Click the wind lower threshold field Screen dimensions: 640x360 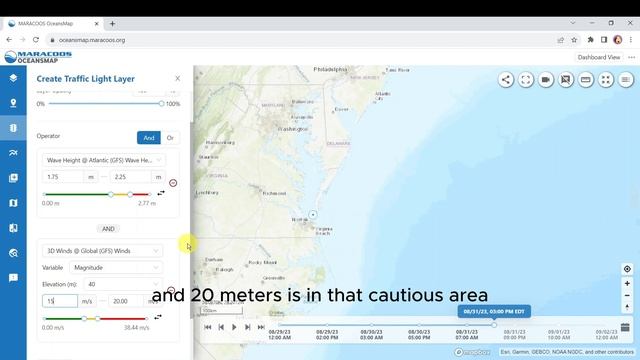coord(60,301)
